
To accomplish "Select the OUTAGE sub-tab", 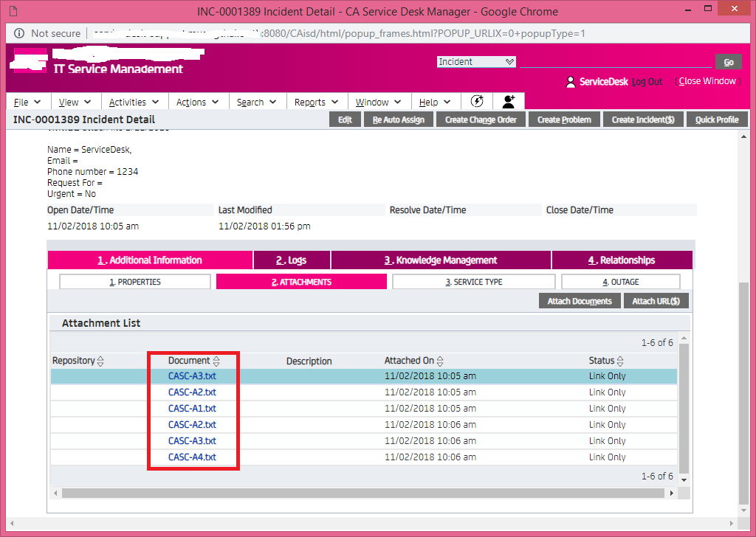I will point(621,282).
